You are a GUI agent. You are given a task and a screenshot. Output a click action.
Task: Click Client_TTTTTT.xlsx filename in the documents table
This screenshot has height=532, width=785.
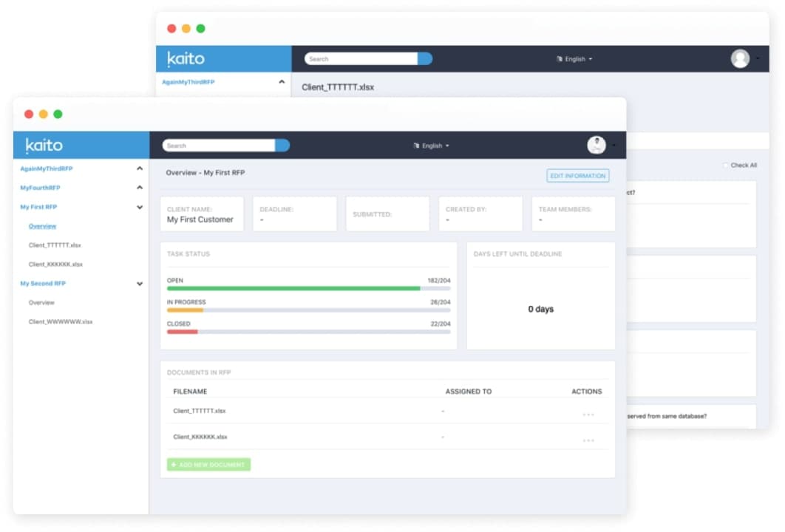200,411
